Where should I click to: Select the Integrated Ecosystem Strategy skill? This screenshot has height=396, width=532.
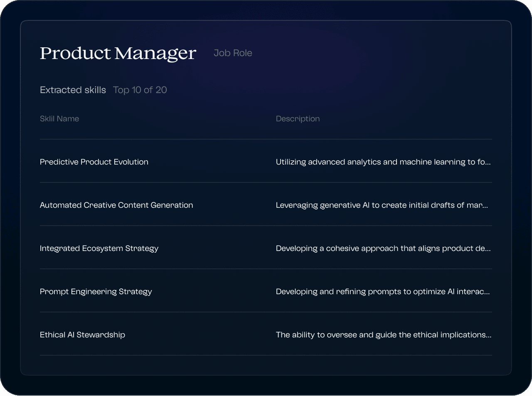[99, 248]
